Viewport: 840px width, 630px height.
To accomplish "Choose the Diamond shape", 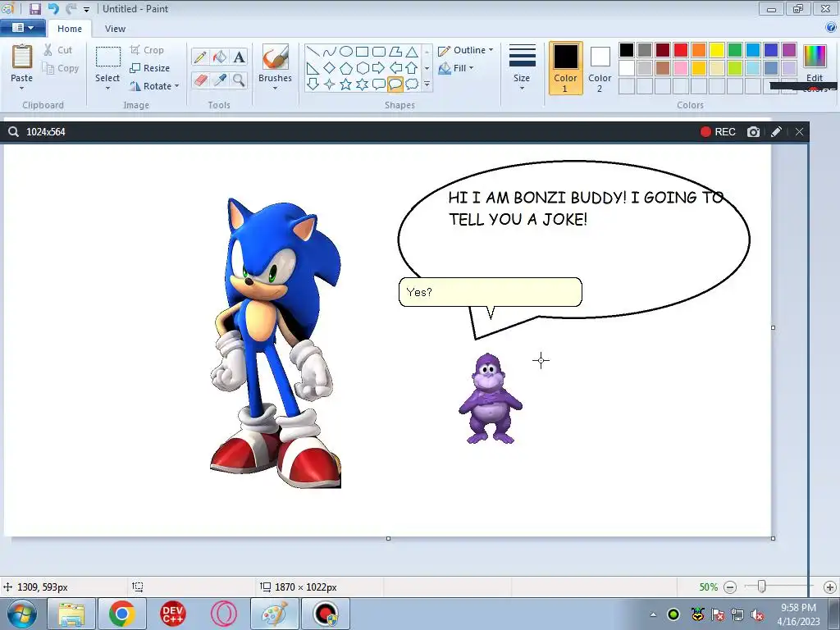I will tap(330, 68).
